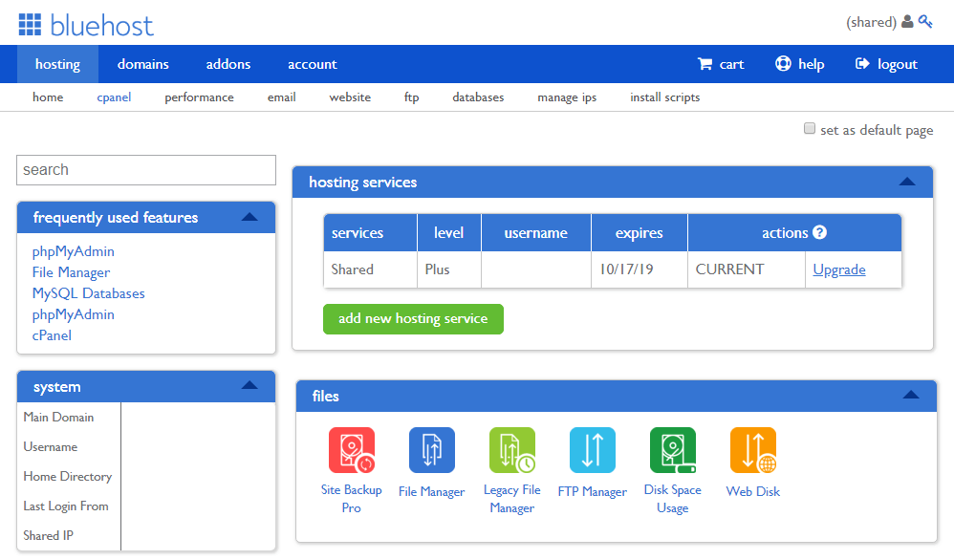Click the Username label in system panel

51,447
